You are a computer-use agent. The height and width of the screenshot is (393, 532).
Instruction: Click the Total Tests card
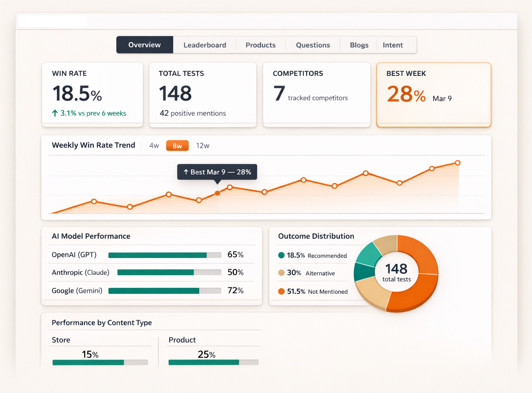pyautogui.click(x=203, y=95)
